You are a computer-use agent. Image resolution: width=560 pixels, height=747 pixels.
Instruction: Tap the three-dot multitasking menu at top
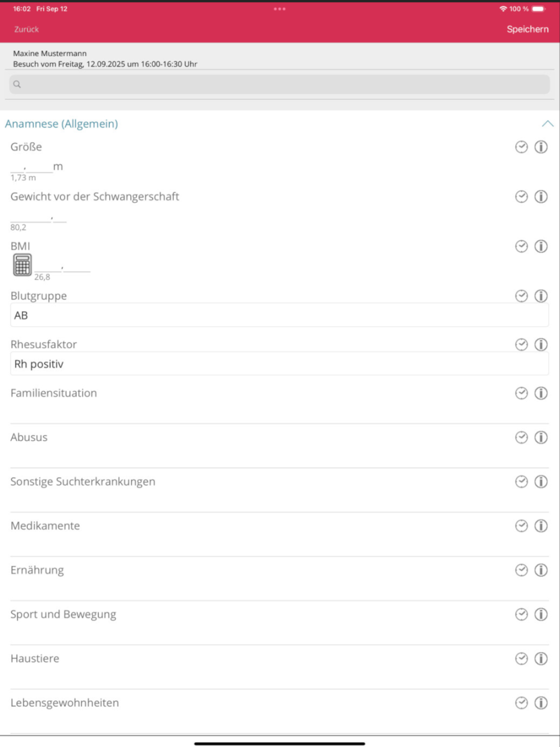pyautogui.click(x=279, y=9)
